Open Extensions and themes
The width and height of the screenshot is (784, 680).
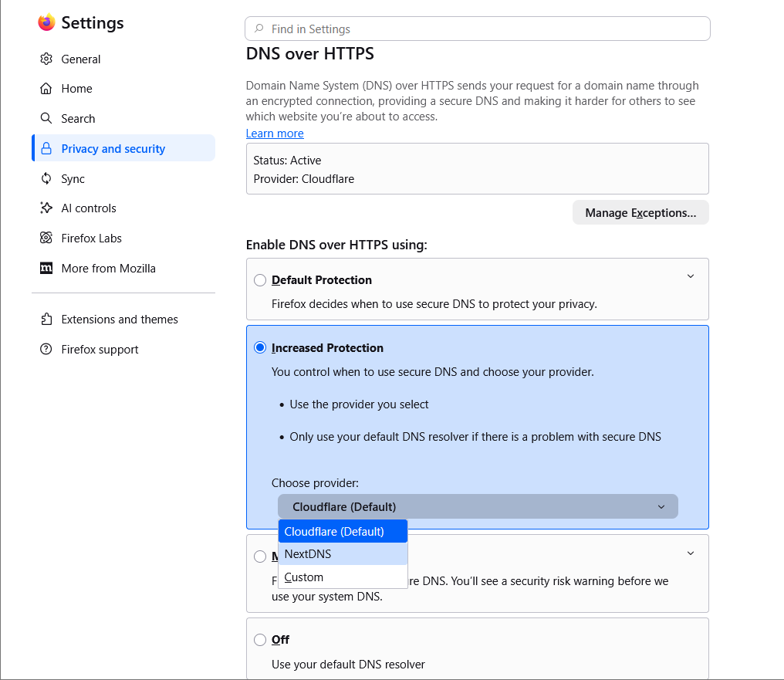click(x=123, y=319)
